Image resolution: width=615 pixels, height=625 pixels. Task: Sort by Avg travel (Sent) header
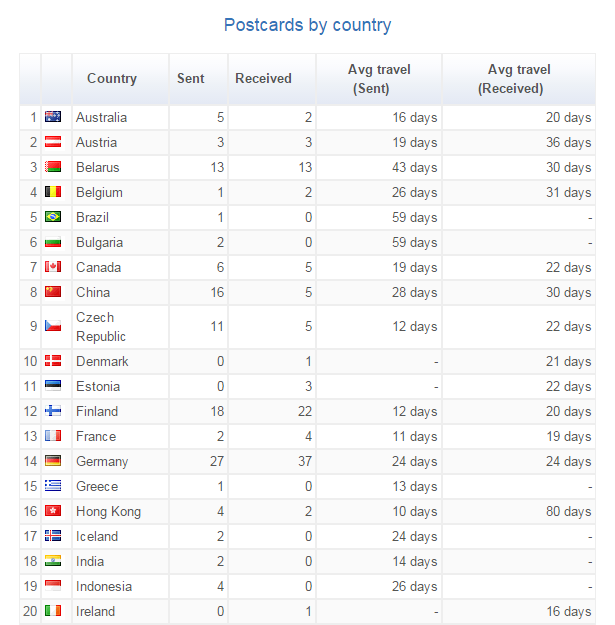pyautogui.click(x=379, y=79)
